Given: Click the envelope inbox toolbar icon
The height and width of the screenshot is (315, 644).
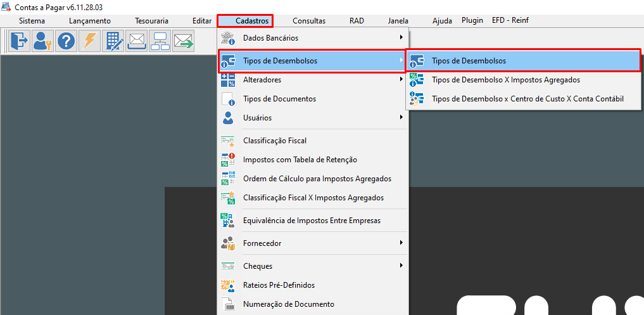Looking at the screenshot, I should [x=136, y=41].
